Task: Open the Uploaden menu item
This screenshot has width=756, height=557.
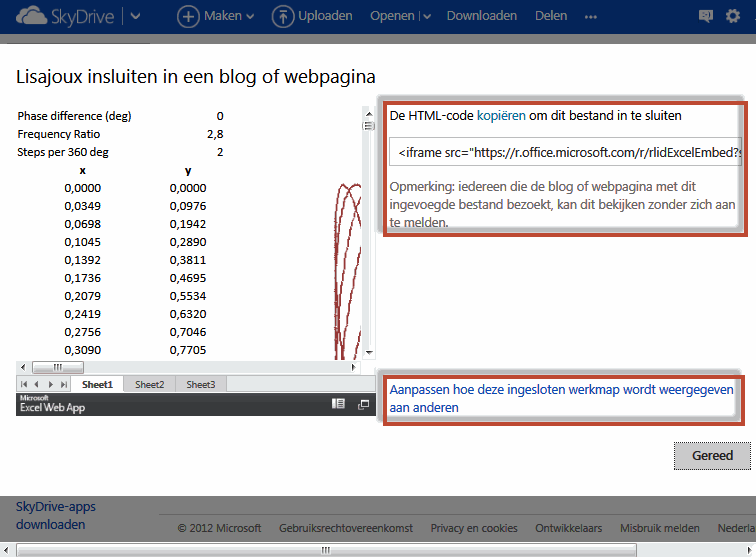Action: tap(325, 16)
